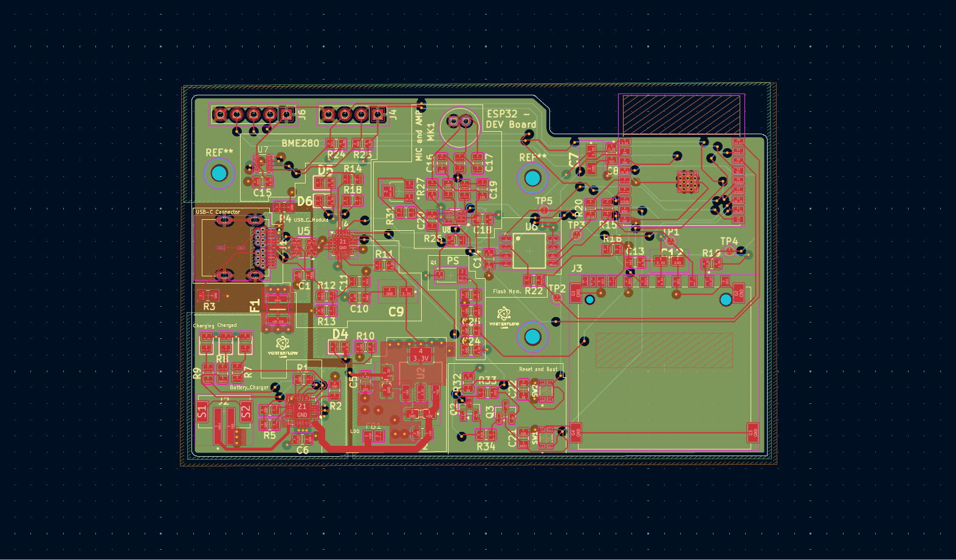Select the C17 capacitor label

(x=489, y=162)
